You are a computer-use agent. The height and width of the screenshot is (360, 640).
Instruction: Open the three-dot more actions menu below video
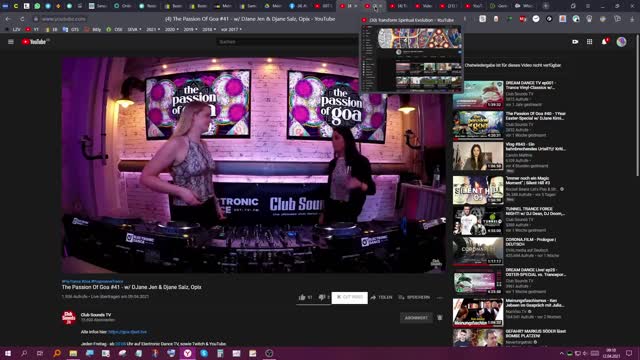point(440,298)
